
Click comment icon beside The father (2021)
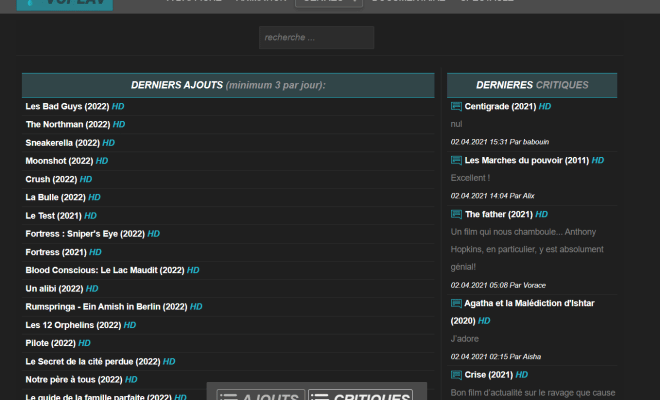coord(456,214)
